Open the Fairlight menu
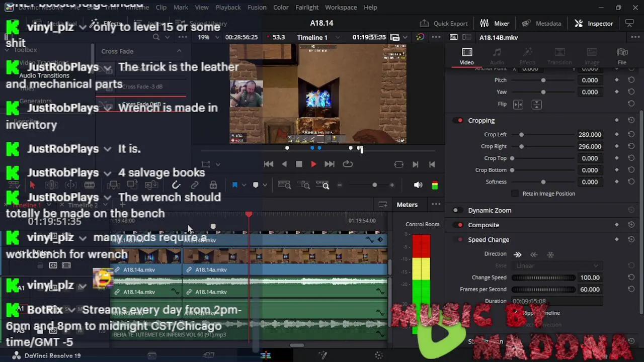Viewport: 644px width, 362px height. (x=307, y=7)
